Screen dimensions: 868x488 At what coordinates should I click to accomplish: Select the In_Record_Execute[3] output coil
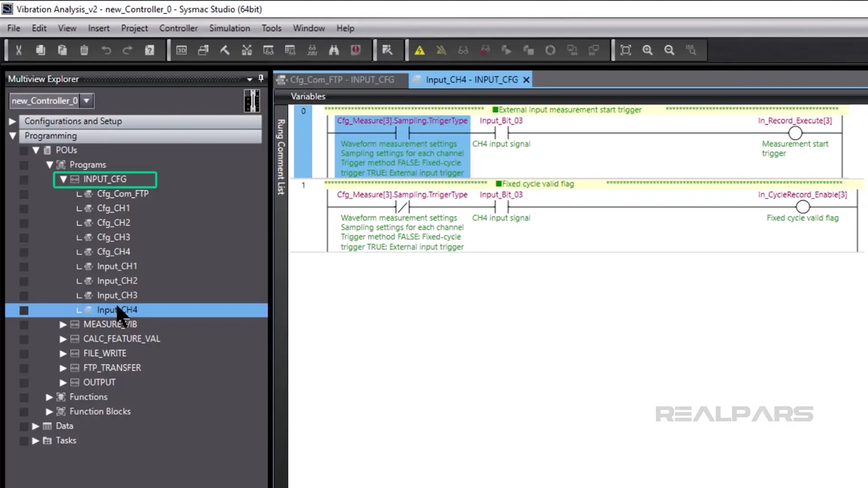click(795, 133)
